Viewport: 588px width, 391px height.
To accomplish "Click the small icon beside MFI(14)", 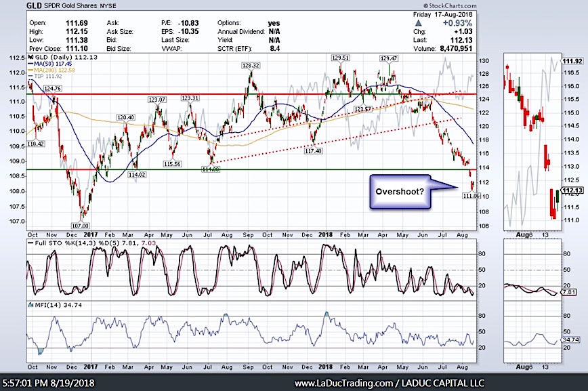I will tap(30, 305).
